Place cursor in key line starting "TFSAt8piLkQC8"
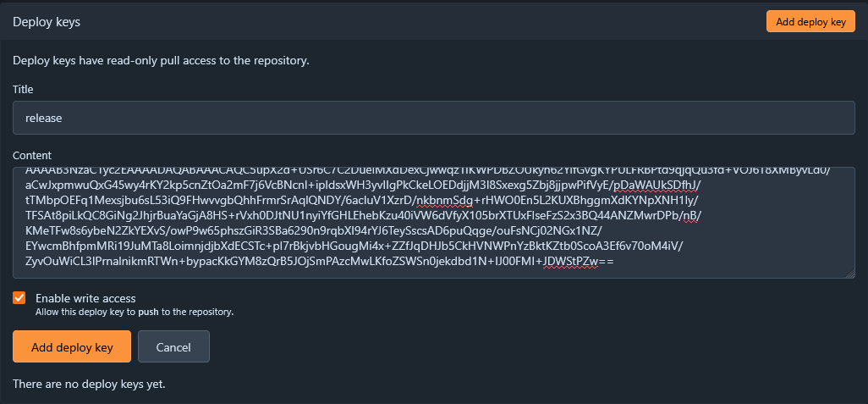The height and width of the screenshot is (404, 868). (365, 214)
